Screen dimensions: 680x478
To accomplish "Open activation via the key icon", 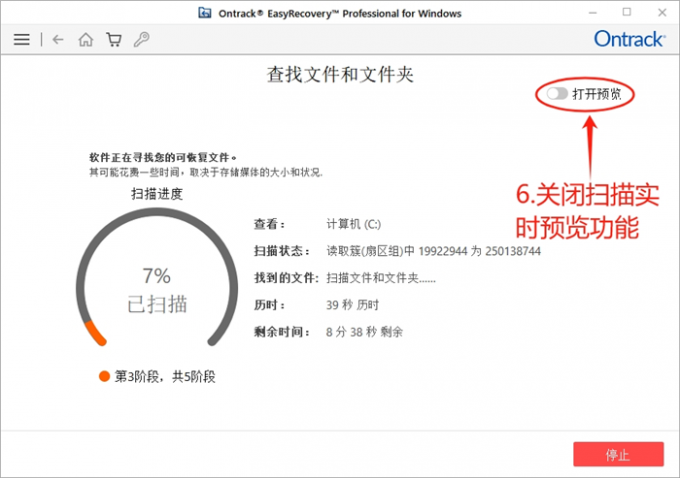I will 142,40.
